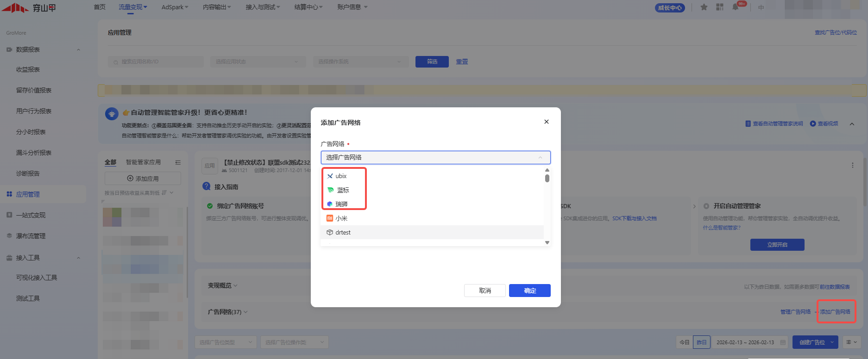Switch date toggle to 今日
The height and width of the screenshot is (359, 868).
pos(685,342)
